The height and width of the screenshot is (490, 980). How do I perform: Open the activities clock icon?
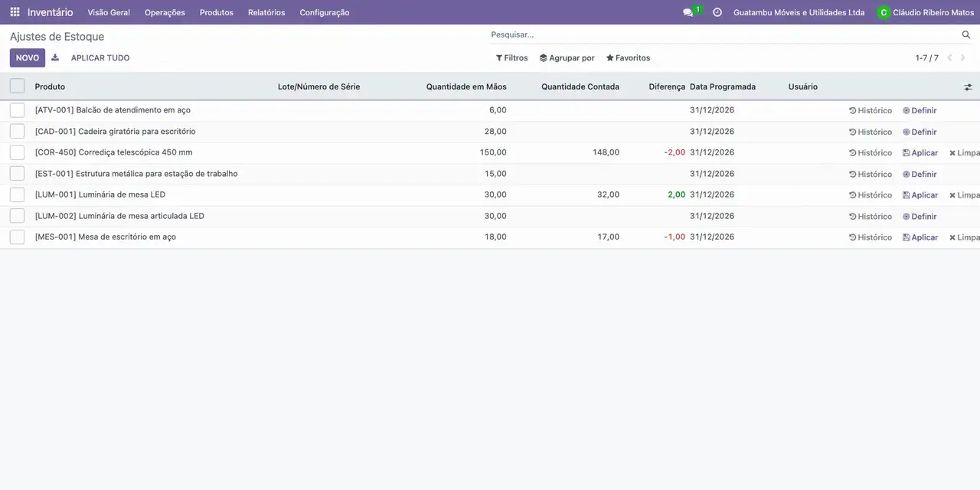(x=717, y=12)
